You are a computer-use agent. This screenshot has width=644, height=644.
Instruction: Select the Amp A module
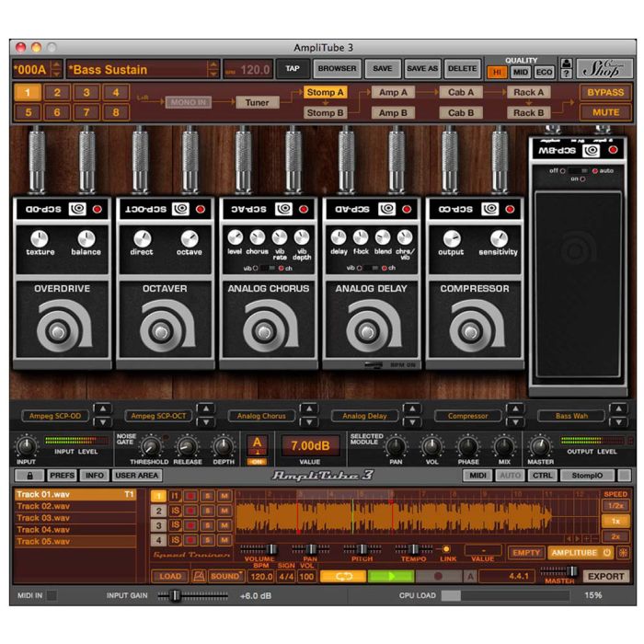coord(393,92)
